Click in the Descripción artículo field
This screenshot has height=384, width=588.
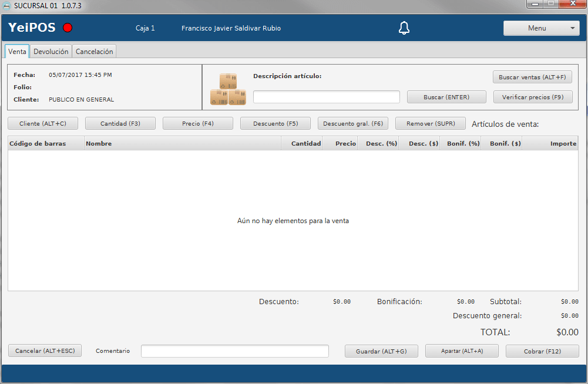(x=326, y=97)
